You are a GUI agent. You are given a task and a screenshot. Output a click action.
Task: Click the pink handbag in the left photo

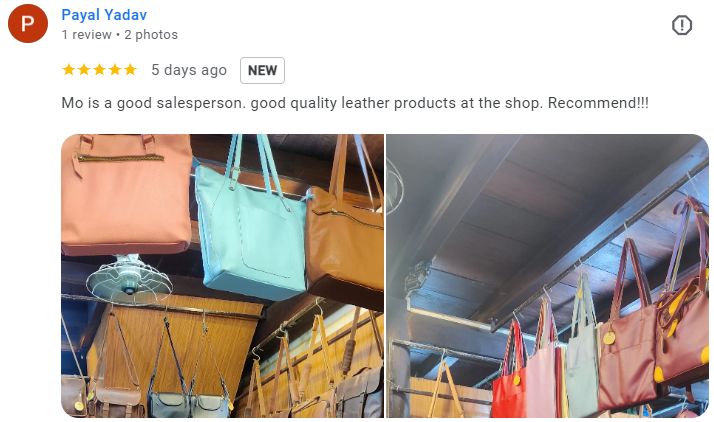click(126, 193)
